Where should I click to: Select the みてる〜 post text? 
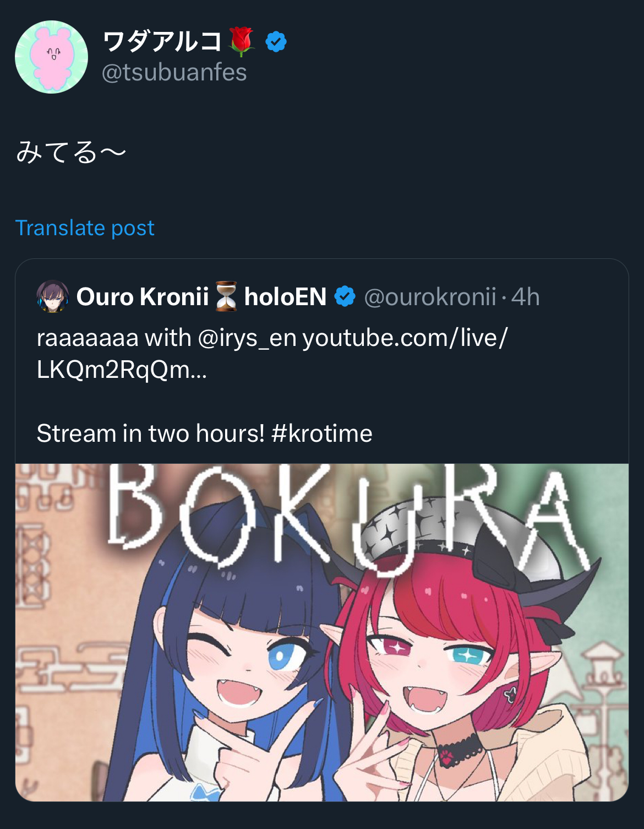(71, 152)
